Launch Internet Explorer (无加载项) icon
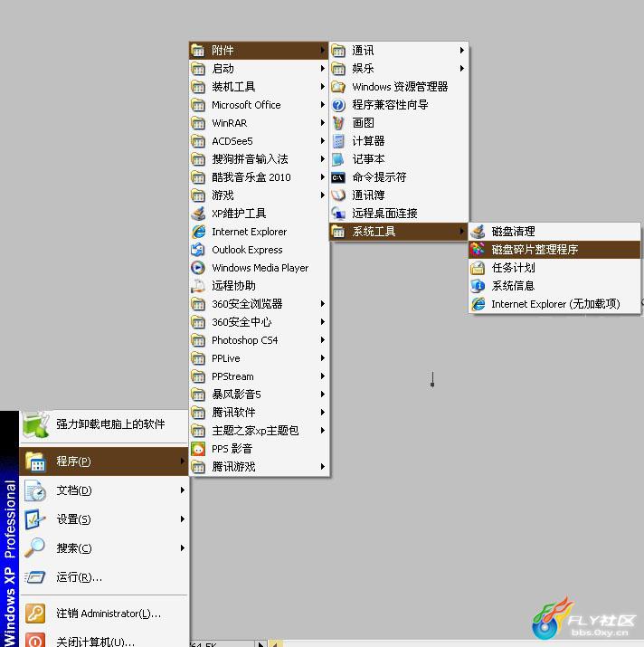The image size is (644, 647). point(478,304)
